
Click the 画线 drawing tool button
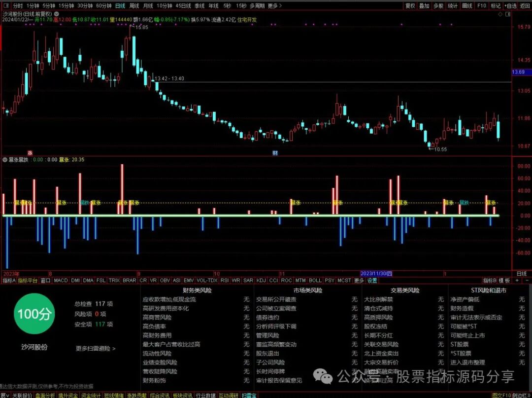467,6
